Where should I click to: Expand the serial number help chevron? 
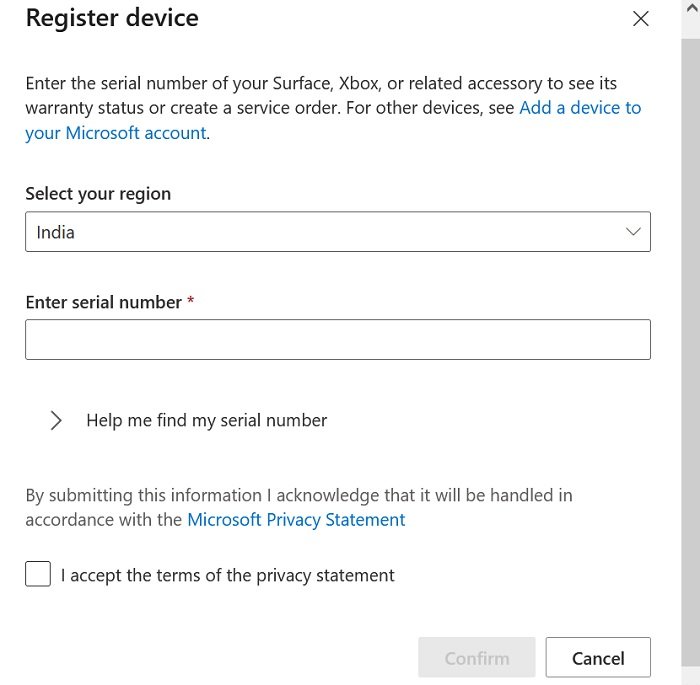click(56, 421)
